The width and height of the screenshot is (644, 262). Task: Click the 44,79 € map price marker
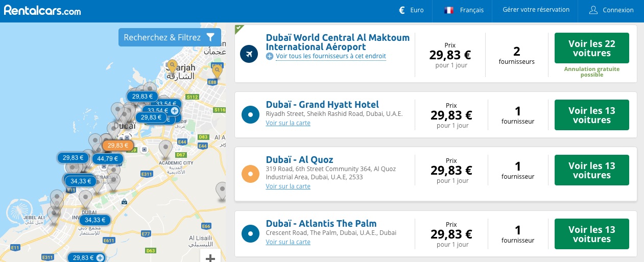point(108,158)
